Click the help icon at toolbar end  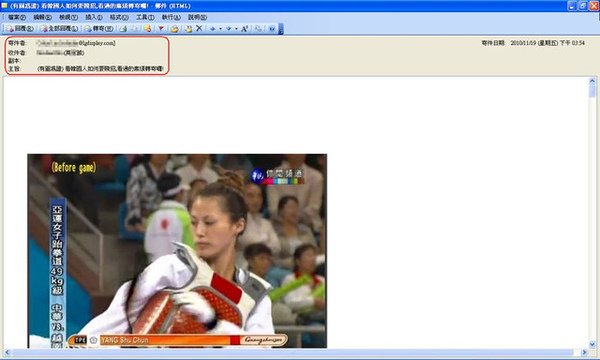click(272, 29)
